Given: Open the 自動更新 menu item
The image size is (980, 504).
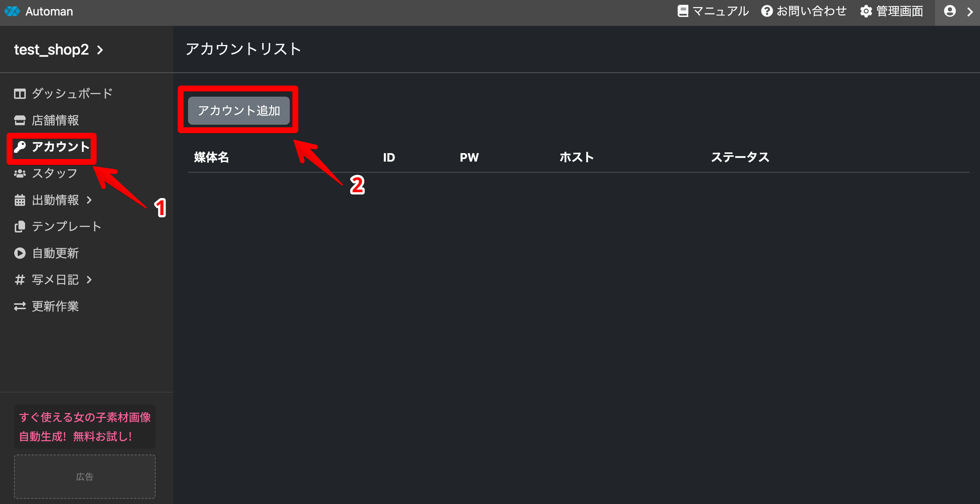Looking at the screenshot, I should tap(46, 253).
